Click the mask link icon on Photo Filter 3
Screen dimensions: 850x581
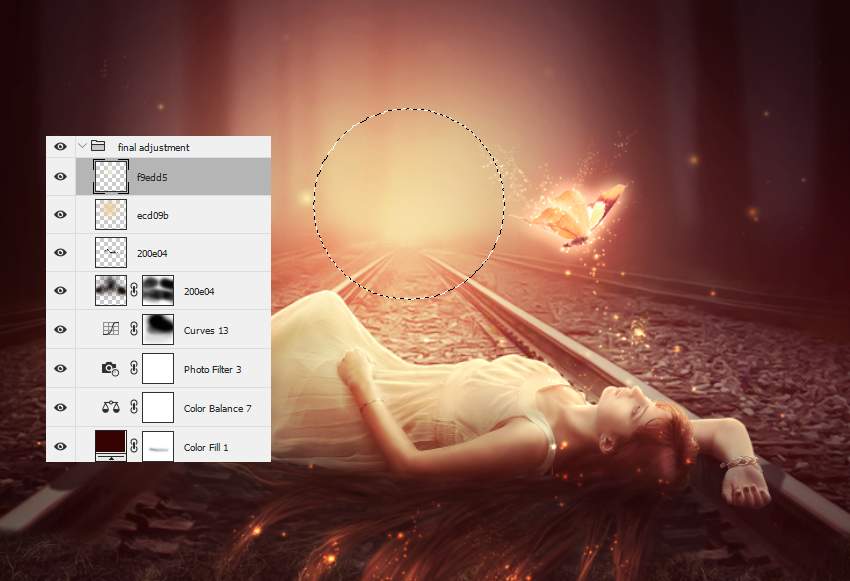(x=133, y=368)
